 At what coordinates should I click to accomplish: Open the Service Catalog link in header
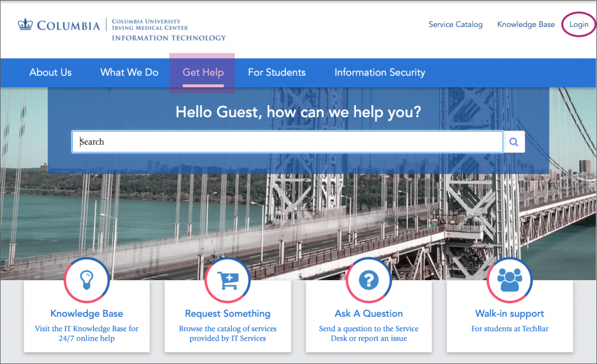455,24
